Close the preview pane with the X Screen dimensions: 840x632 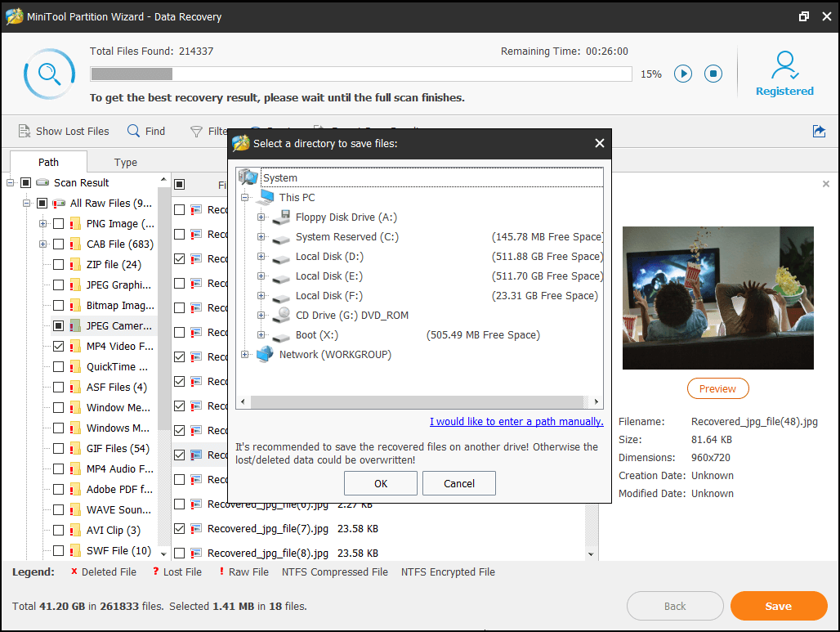[825, 184]
